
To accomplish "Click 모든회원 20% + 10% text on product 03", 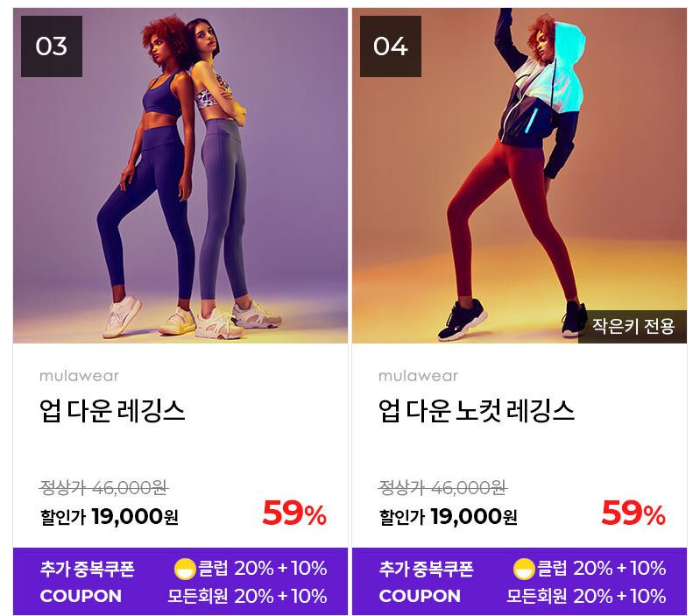I will point(247,596).
